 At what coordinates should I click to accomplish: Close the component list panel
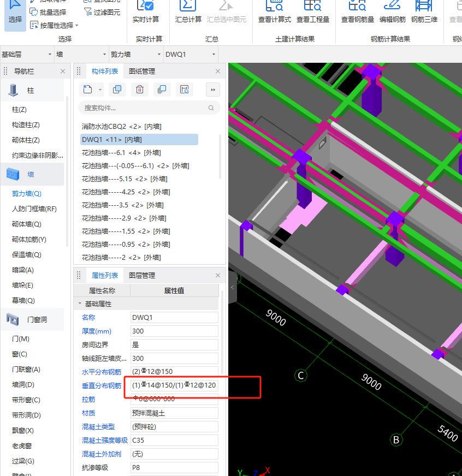218,72
